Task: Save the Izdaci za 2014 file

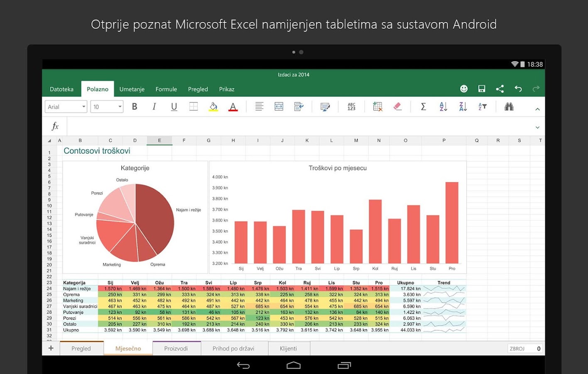Action: pyautogui.click(x=481, y=89)
